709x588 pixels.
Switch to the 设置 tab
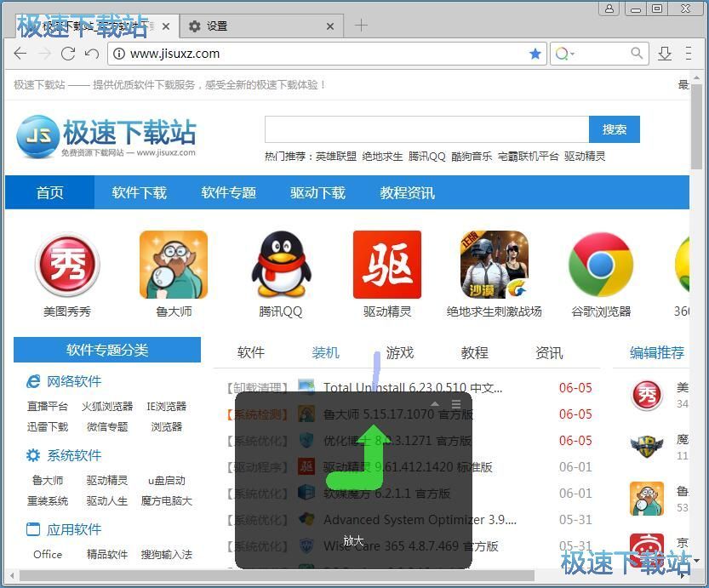point(261,26)
